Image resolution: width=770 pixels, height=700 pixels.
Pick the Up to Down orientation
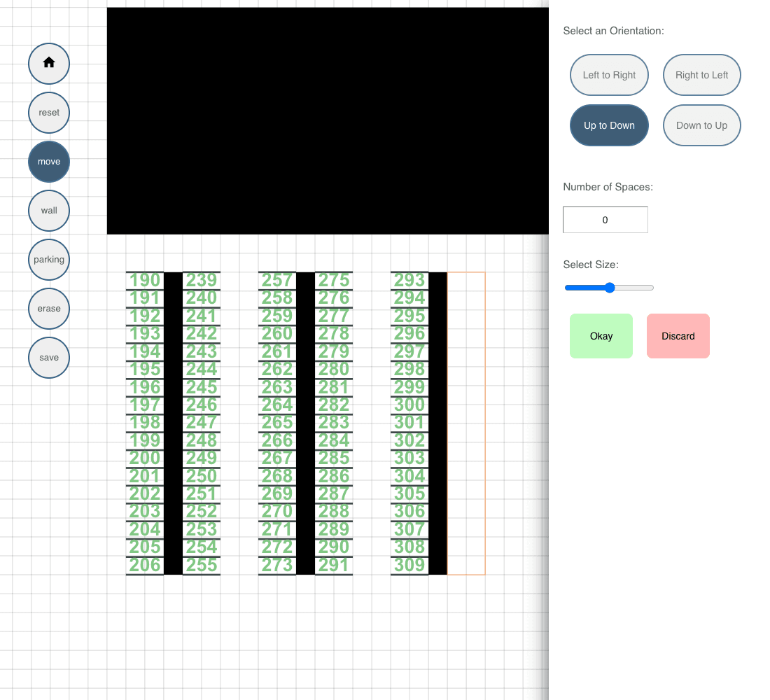(609, 125)
